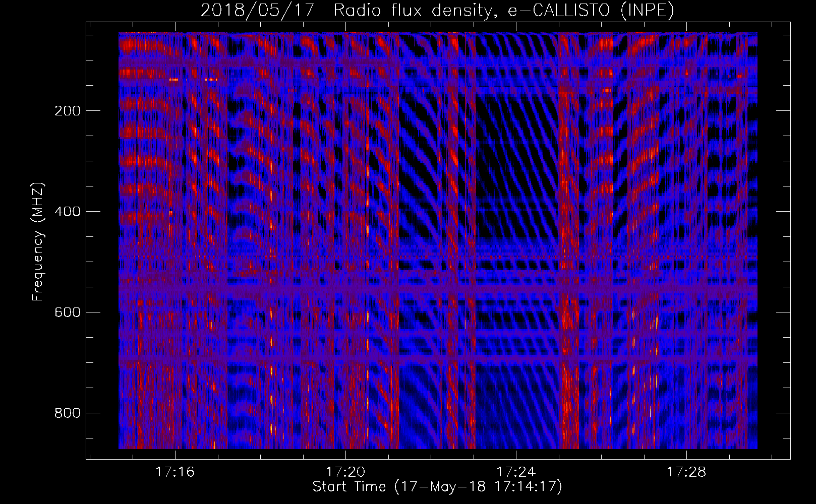Click the '17:20' time tick label
816x504 pixels.
click(x=345, y=472)
